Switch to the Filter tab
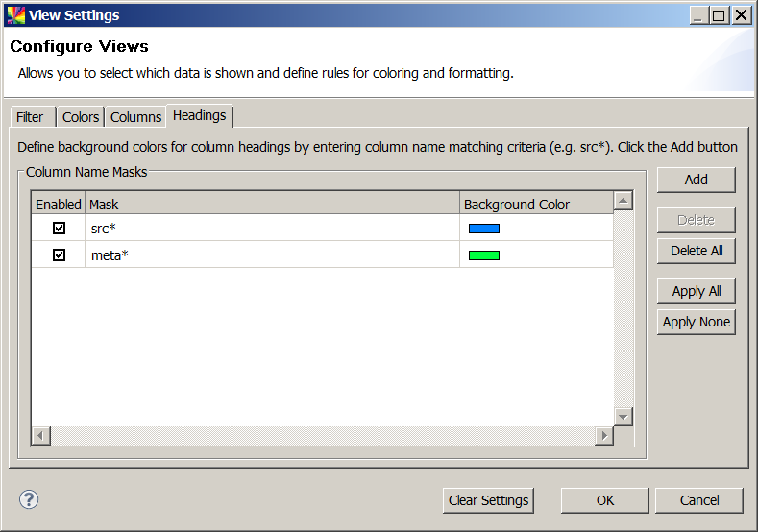The image size is (758, 532). (30, 117)
